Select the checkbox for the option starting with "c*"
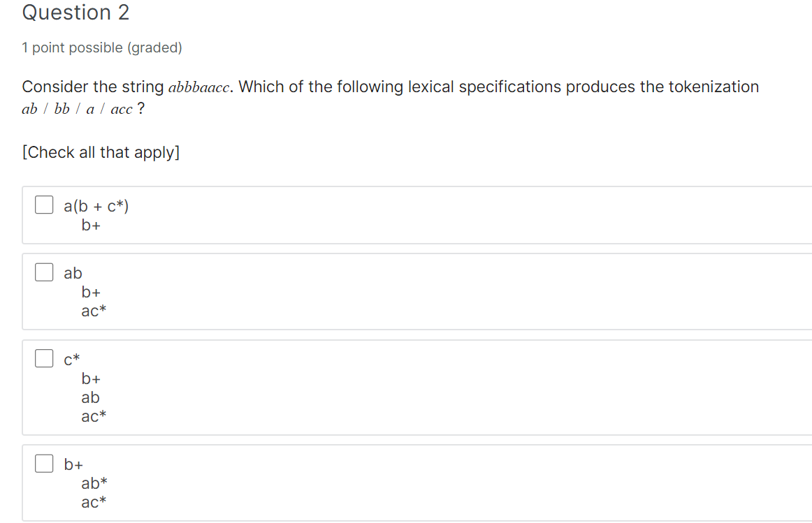This screenshot has width=812, height=523. pyautogui.click(x=44, y=358)
